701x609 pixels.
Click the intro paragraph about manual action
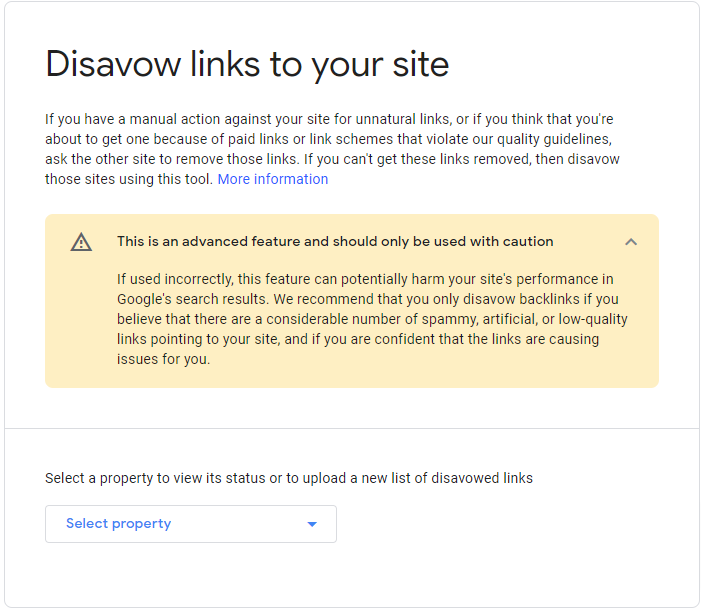pyautogui.click(x=332, y=149)
